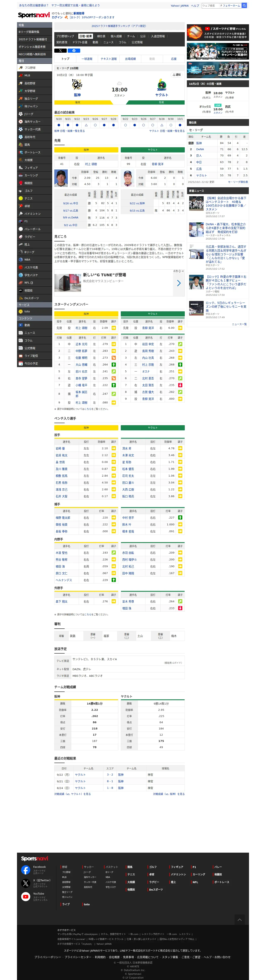The height and width of the screenshot is (980, 266).
Task: Click the 阪神 Tigers team logo
Action: [x=77, y=84]
